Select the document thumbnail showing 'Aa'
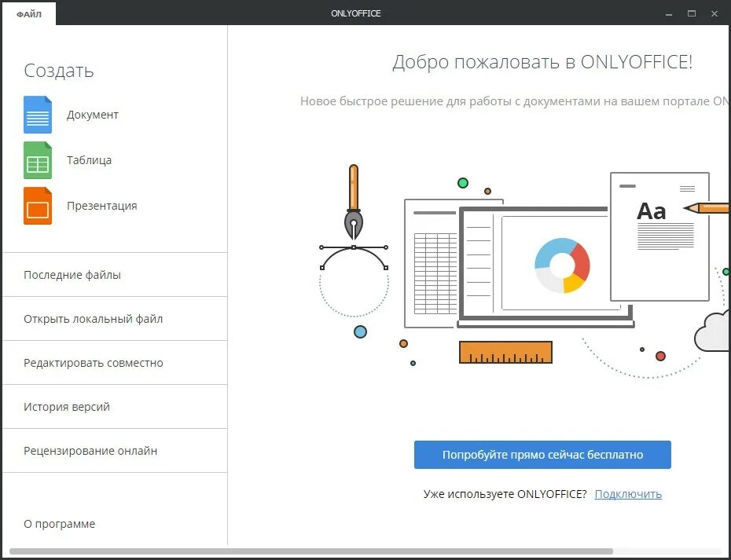The height and width of the screenshot is (560, 731). (x=659, y=236)
